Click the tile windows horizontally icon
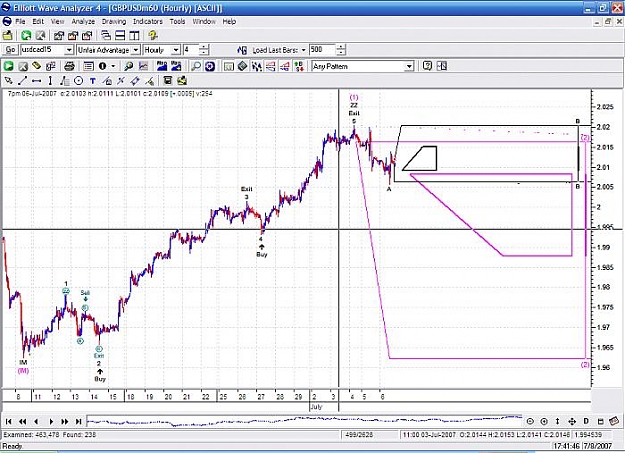 tap(120, 35)
